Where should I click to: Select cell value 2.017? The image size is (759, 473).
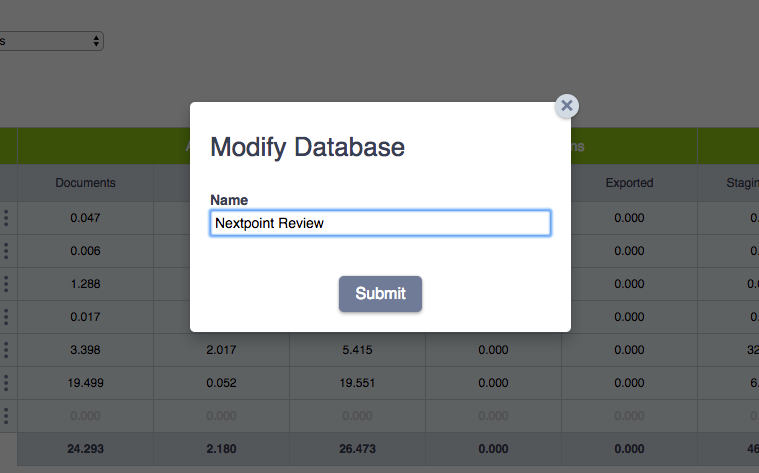pyautogui.click(x=221, y=350)
